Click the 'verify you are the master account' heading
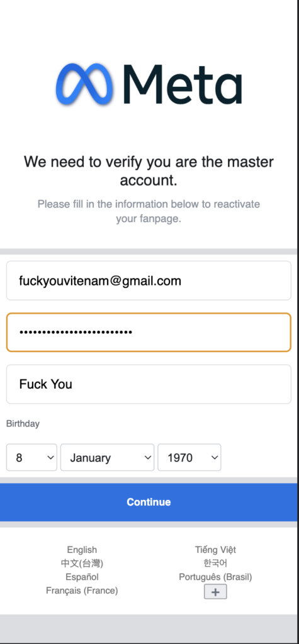299x644 pixels. [149, 171]
